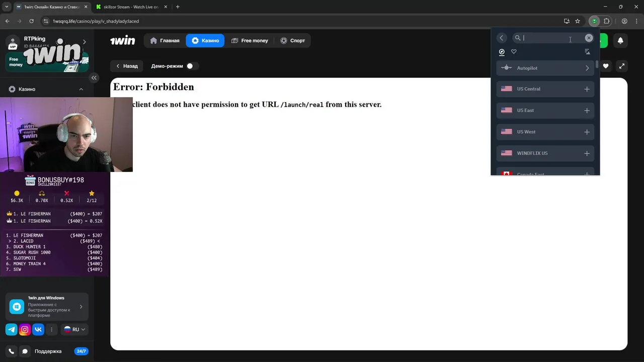Expand US East server list

(x=587, y=111)
